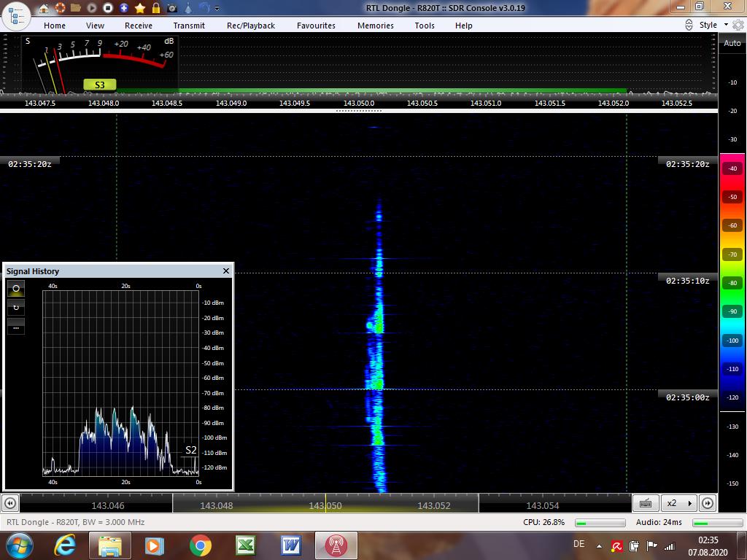Open the Rec/Playback ribbon tab

click(x=251, y=26)
